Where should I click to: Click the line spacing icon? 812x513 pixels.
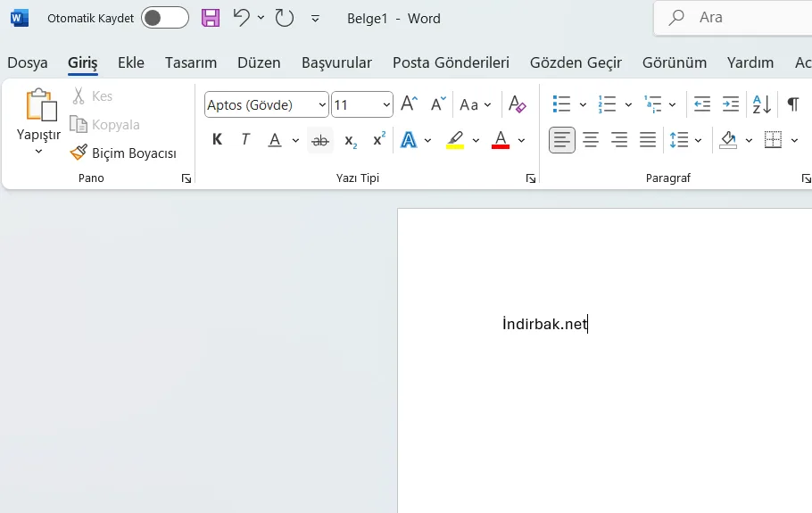pos(679,140)
